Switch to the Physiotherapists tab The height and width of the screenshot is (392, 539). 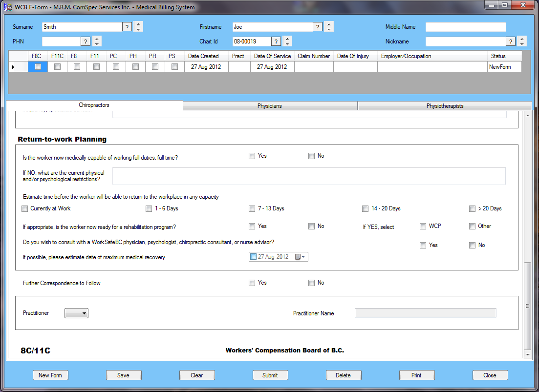(x=445, y=106)
